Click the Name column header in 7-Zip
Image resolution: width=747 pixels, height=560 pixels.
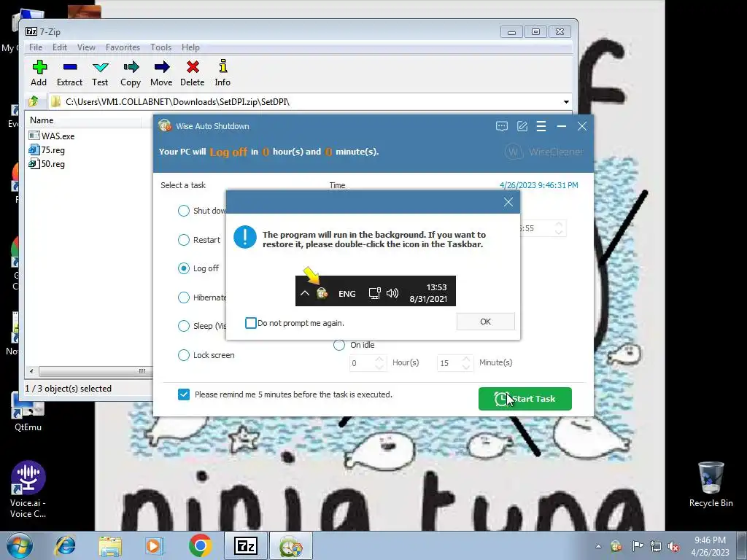(83, 120)
